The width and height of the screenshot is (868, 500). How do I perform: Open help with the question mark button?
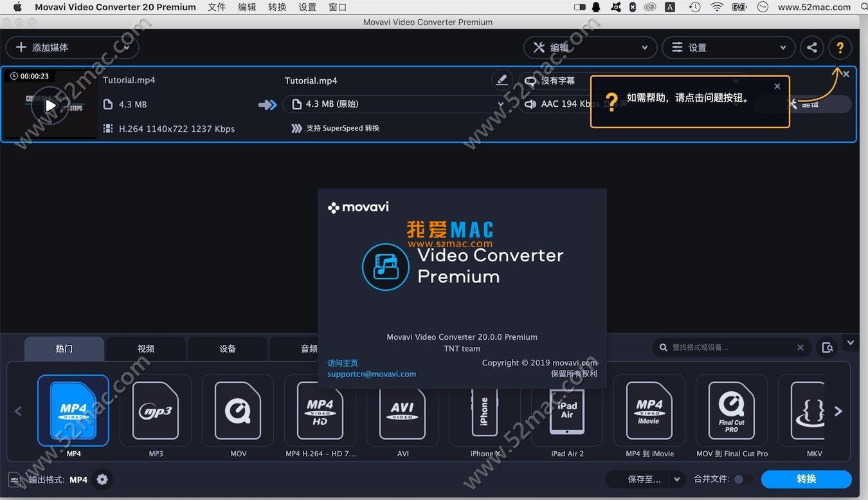pos(840,48)
